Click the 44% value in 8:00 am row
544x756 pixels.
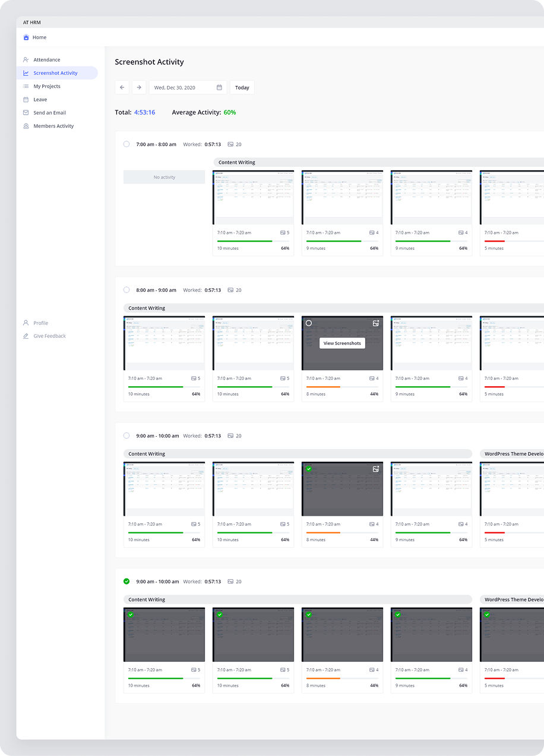click(374, 394)
